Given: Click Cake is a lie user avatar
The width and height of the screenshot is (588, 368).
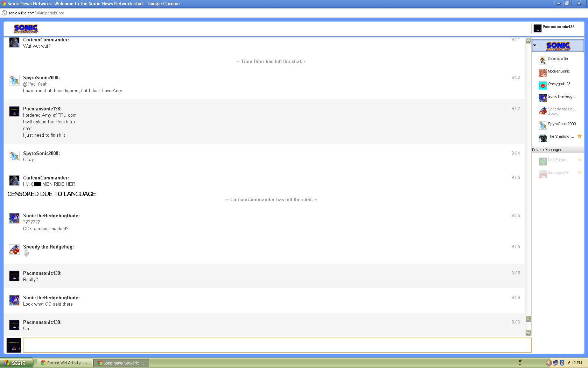Looking at the screenshot, I should [542, 60].
